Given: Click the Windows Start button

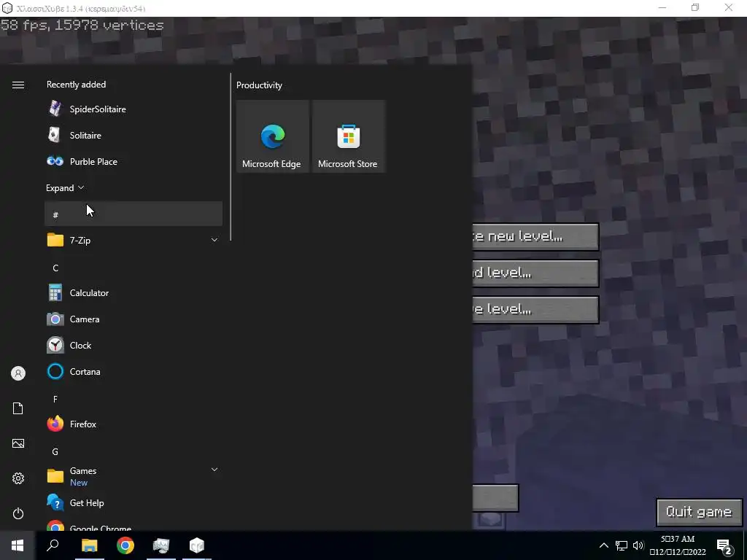Looking at the screenshot, I should tap(18, 545).
